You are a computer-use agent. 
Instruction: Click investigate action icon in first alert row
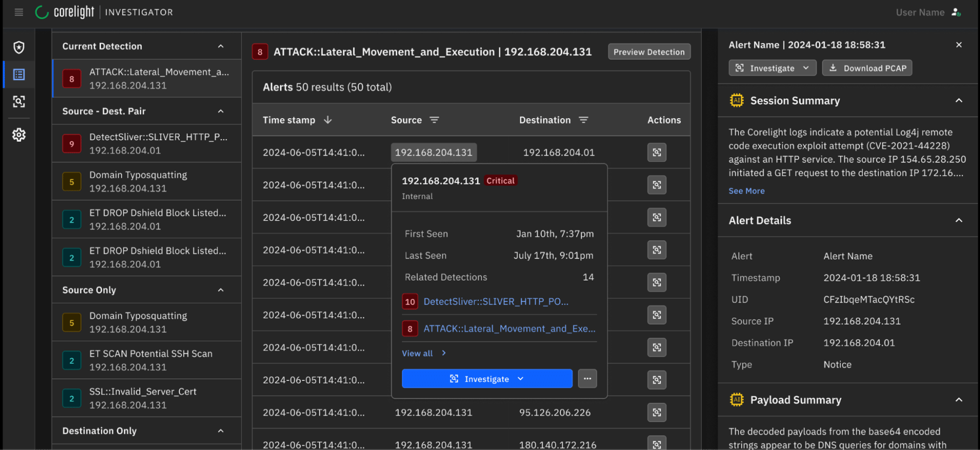point(657,152)
